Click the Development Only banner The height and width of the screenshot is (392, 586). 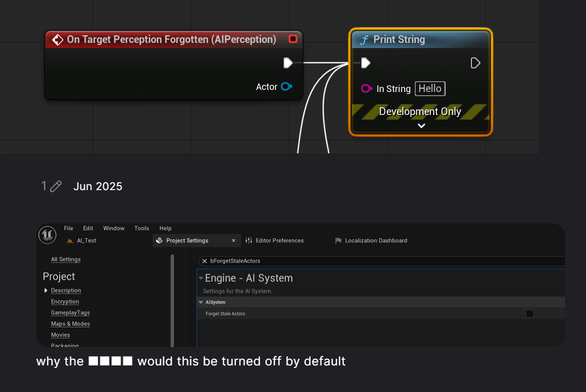pos(420,112)
